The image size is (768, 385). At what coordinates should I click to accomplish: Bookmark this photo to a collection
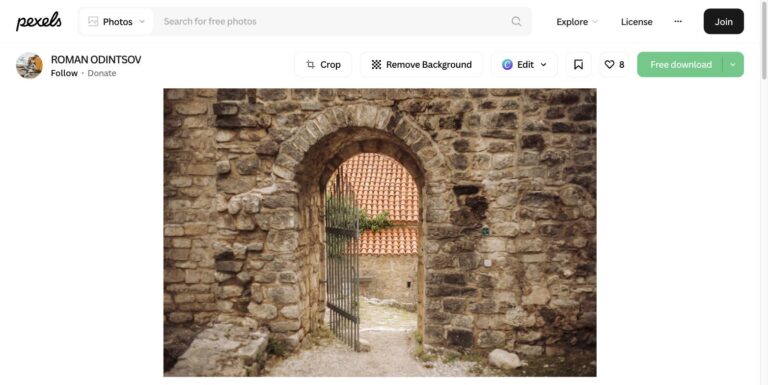(578, 65)
